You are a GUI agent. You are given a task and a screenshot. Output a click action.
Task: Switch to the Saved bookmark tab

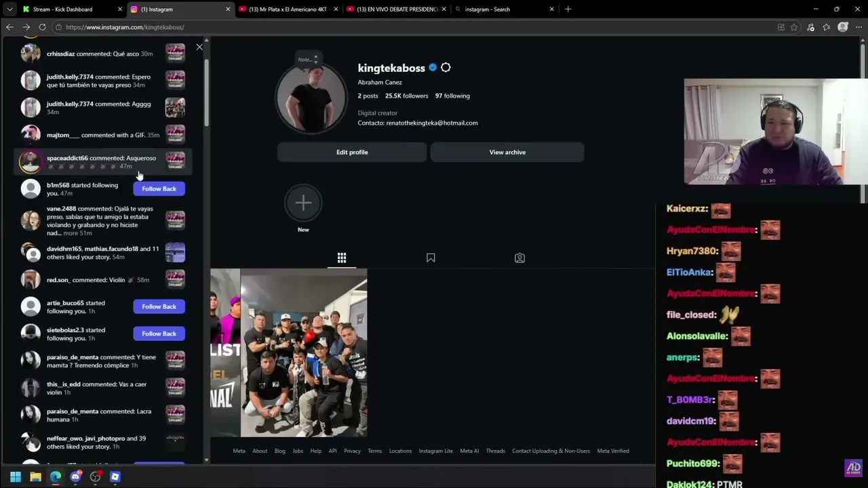tap(431, 258)
